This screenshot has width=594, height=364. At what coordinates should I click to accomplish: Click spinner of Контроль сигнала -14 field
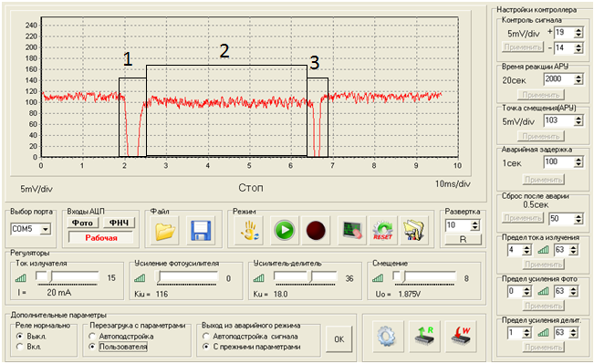click(x=578, y=48)
